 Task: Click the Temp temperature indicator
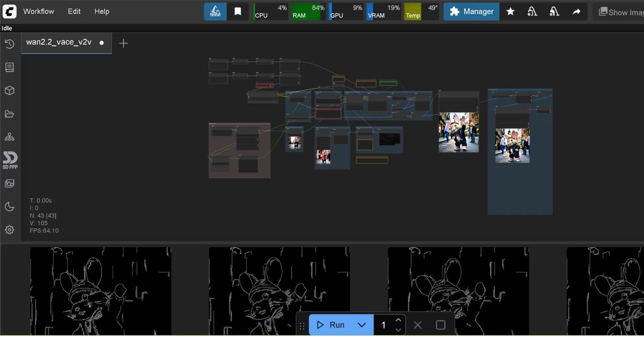coord(421,12)
